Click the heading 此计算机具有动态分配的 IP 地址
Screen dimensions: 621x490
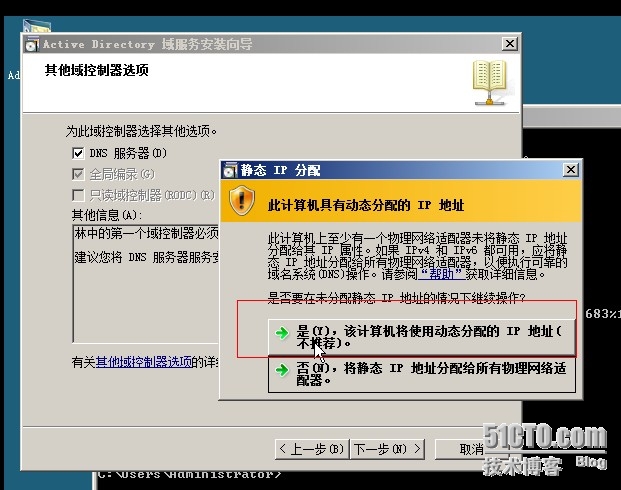coord(366,205)
